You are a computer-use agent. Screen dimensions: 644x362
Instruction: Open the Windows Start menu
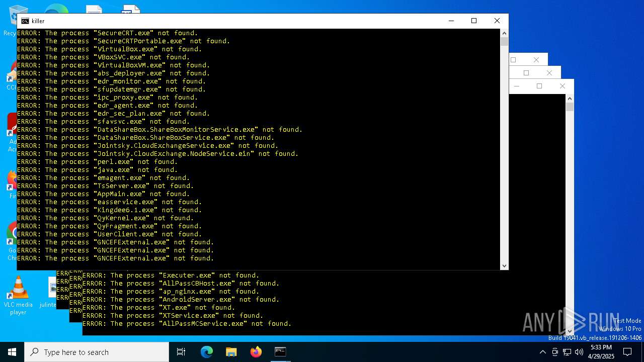(x=12, y=352)
